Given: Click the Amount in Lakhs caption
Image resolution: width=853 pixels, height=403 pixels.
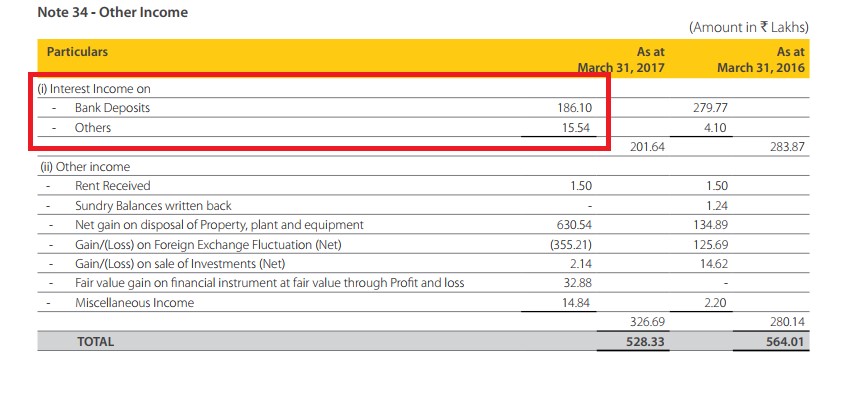Looking at the screenshot, I should tap(749, 27).
